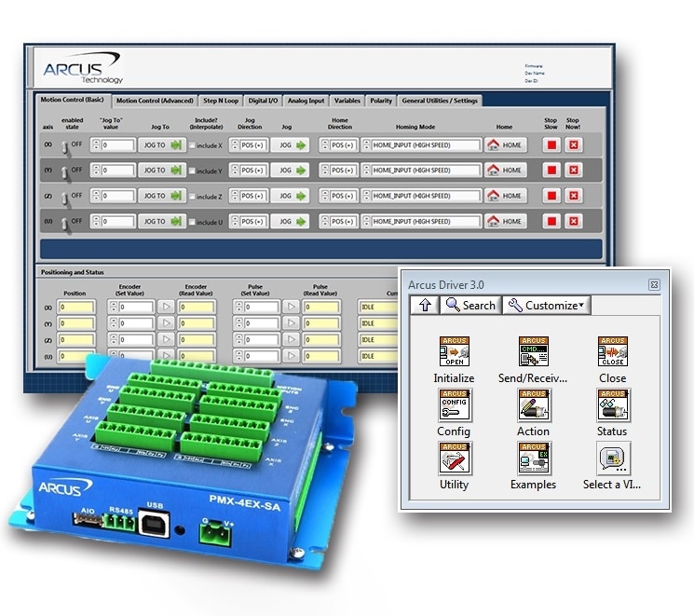Apply X encoder set value arrow button
The height and width of the screenshot is (616, 694).
click(x=167, y=307)
